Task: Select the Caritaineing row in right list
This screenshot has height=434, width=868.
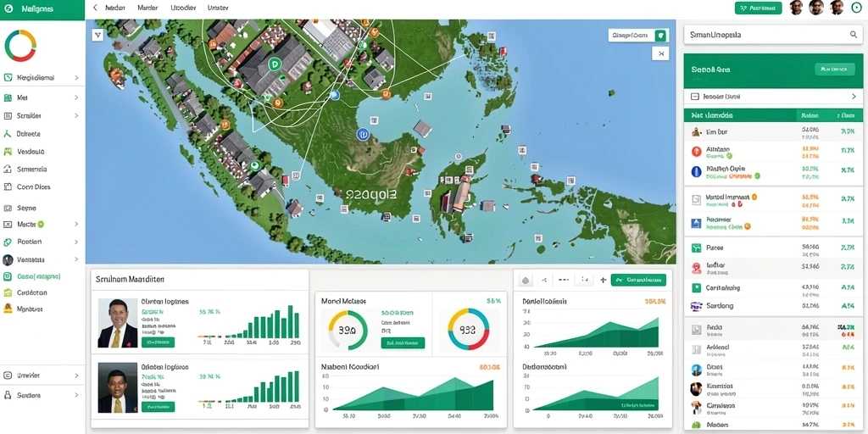Action: point(773,288)
